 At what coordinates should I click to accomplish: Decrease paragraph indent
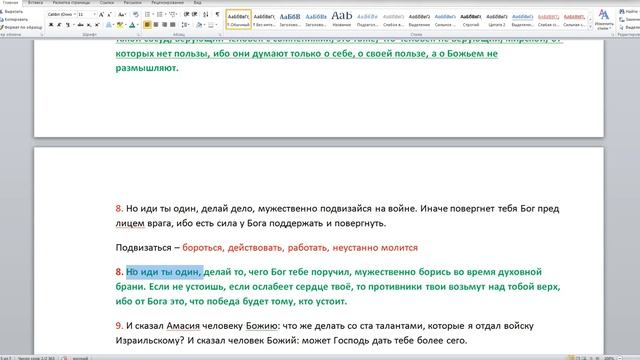pos(186,15)
